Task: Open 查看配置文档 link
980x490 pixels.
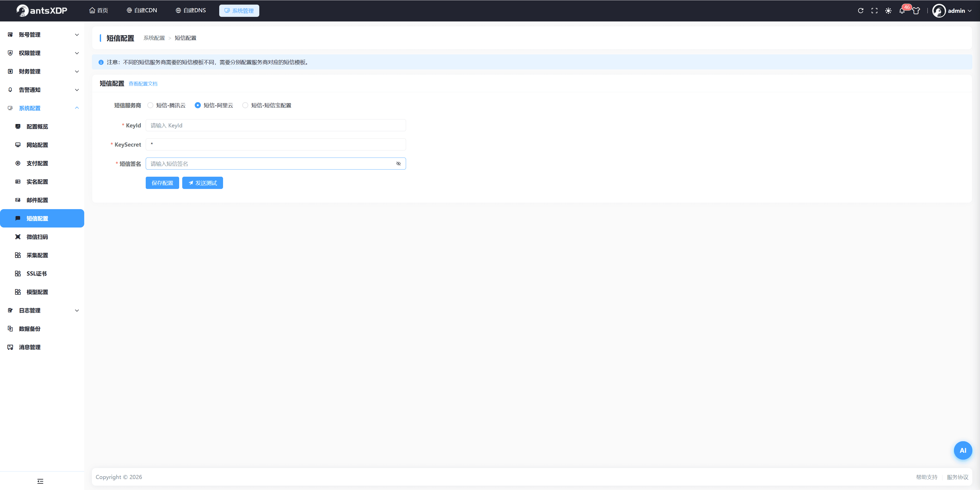Action: [143, 84]
